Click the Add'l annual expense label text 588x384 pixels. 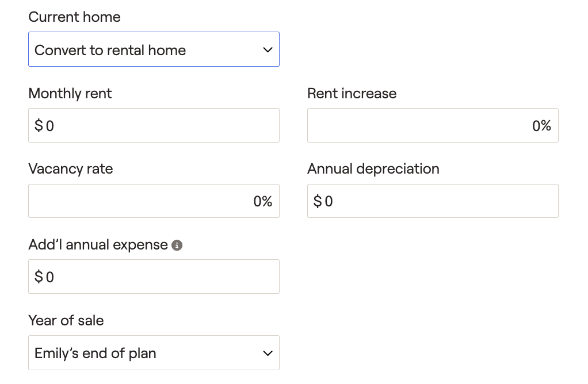click(98, 245)
